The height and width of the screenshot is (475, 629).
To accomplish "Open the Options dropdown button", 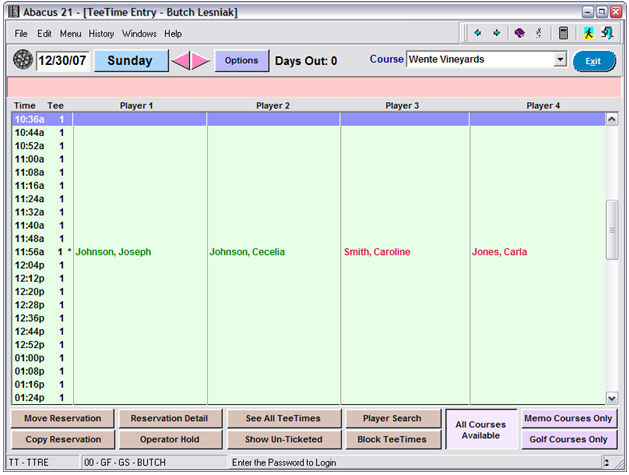I will tap(241, 61).
